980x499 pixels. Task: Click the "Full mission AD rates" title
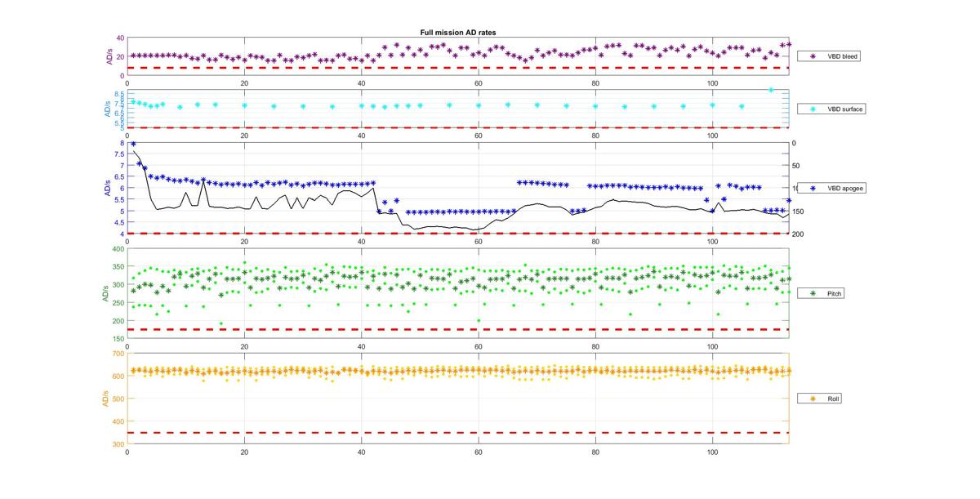458,32
